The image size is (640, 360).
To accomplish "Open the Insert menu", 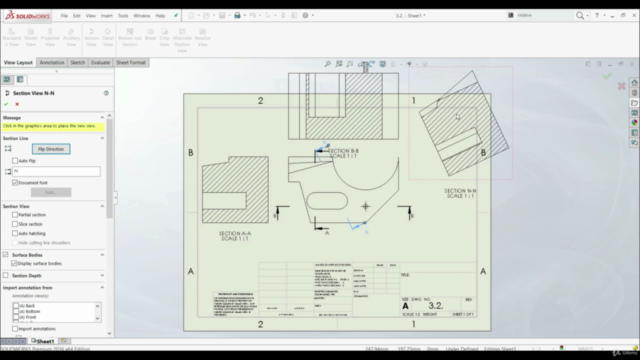I will tap(107, 16).
